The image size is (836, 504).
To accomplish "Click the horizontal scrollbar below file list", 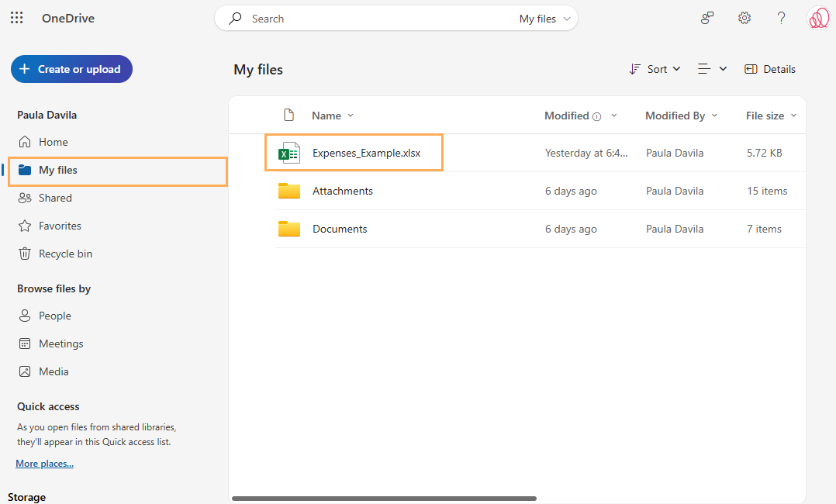I will point(384,499).
